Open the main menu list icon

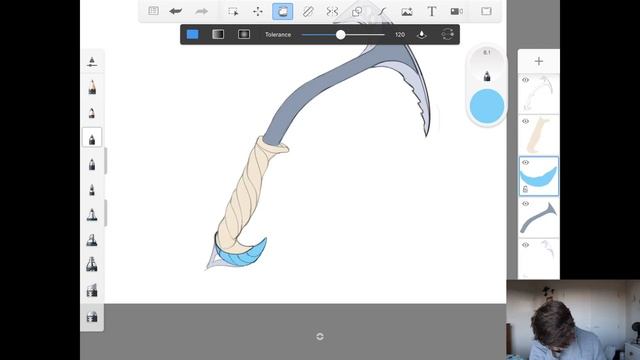click(153, 11)
